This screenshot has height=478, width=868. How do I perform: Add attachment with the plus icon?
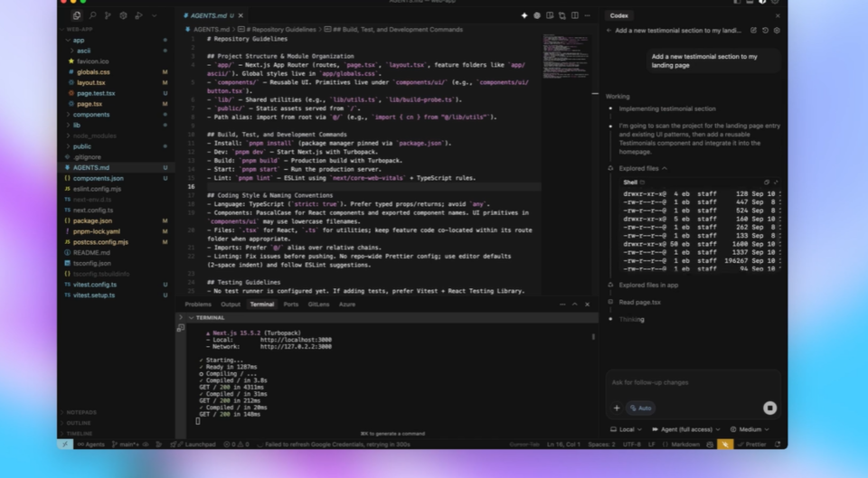click(x=618, y=408)
